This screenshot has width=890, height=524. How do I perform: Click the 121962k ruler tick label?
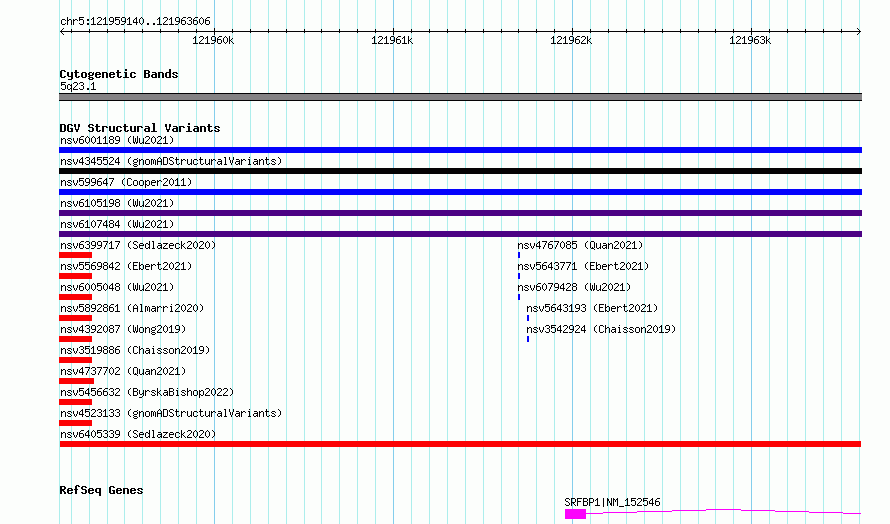click(x=571, y=40)
